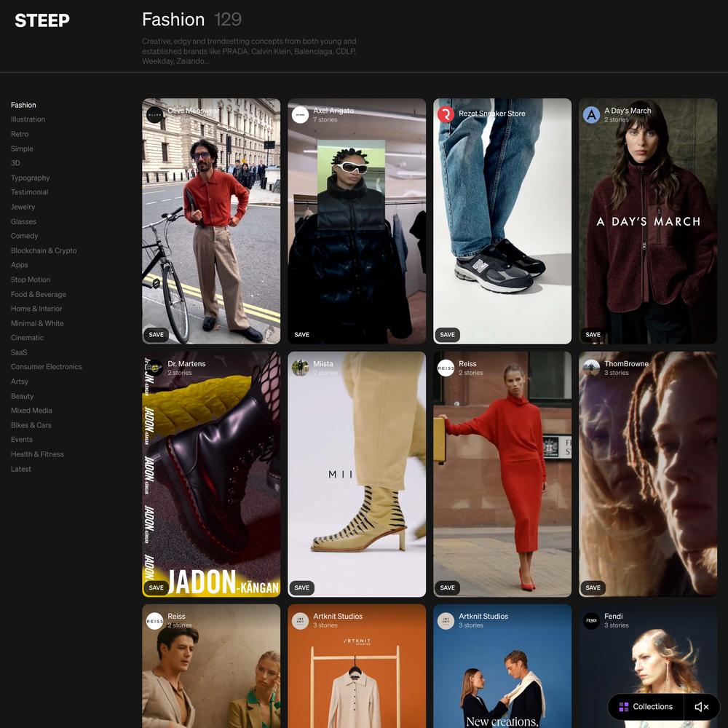728x728 pixels.
Task: Click the Artknit Studios avatar on the blue card
Action: [446, 621]
